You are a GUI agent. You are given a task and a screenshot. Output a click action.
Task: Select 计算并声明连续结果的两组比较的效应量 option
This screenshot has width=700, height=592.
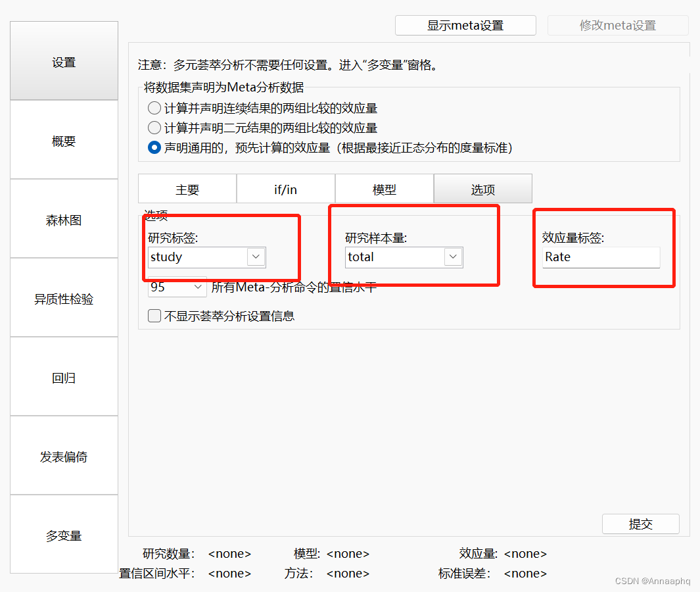[154, 109]
